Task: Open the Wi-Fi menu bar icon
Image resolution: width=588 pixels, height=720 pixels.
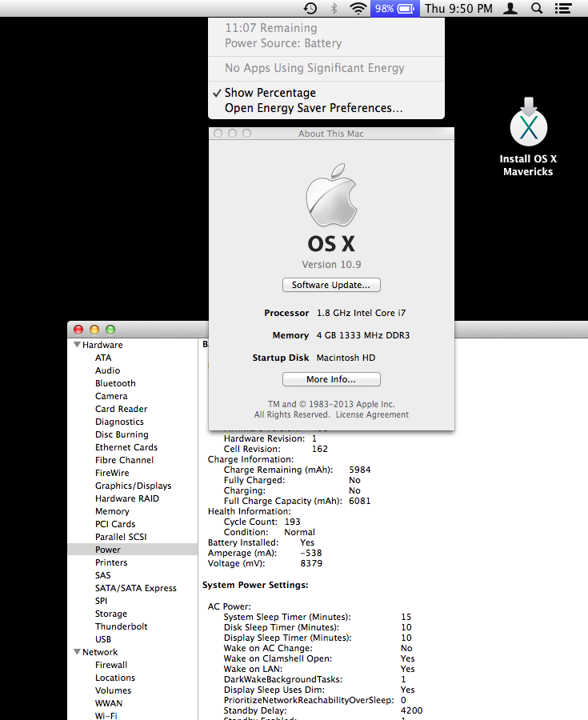Action: [358, 8]
